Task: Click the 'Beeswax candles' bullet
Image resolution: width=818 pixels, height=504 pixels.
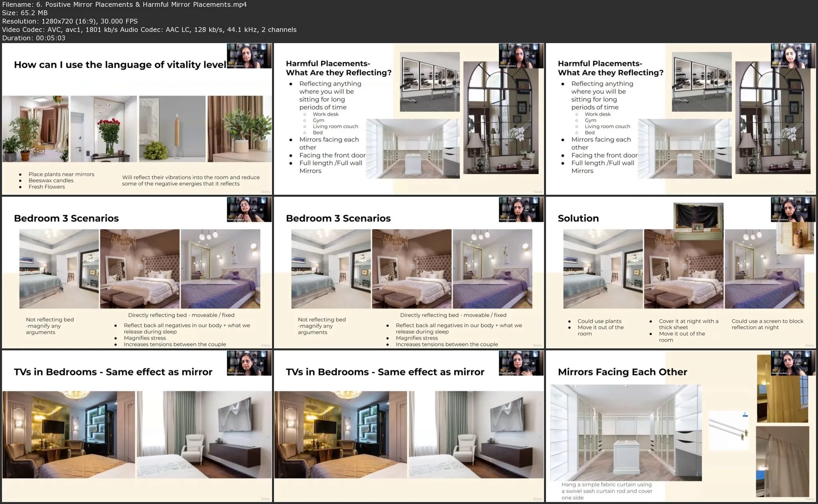Action: click(51, 180)
